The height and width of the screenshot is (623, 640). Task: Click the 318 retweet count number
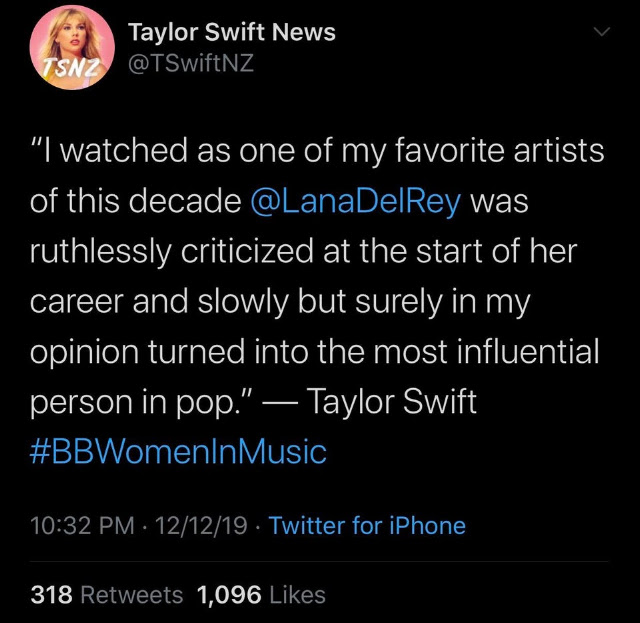pos(52,594)
